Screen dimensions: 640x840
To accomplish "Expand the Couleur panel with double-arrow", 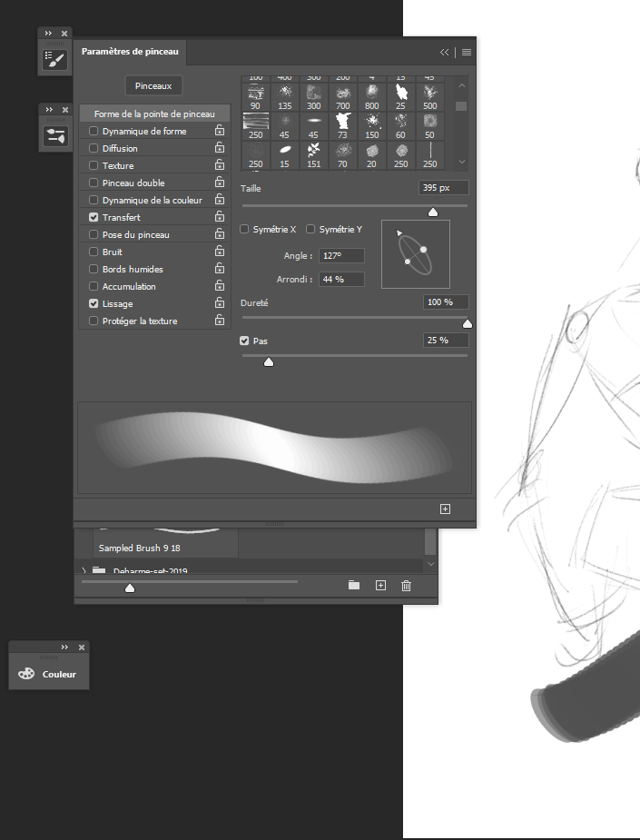I will click(x=64, y=647).
